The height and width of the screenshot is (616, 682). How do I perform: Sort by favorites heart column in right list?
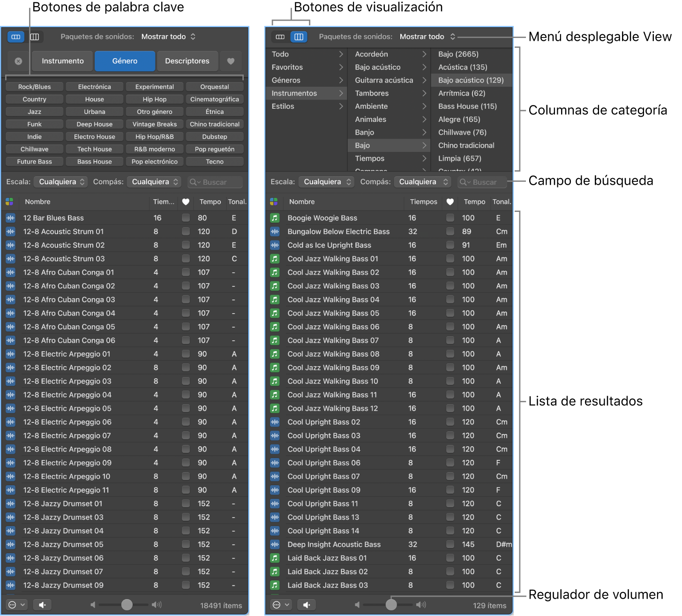tap(450, 202)
